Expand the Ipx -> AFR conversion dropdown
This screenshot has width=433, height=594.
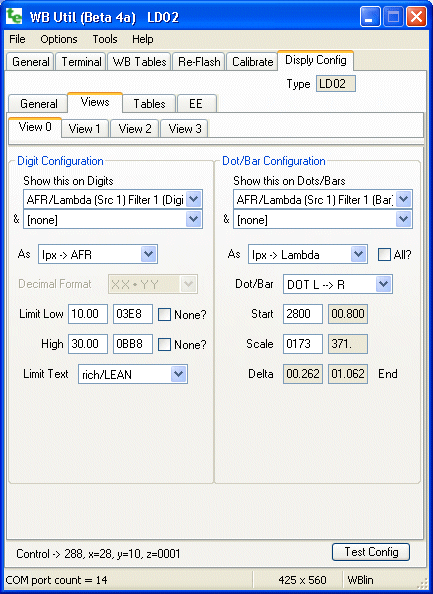(x=98, y=255)
